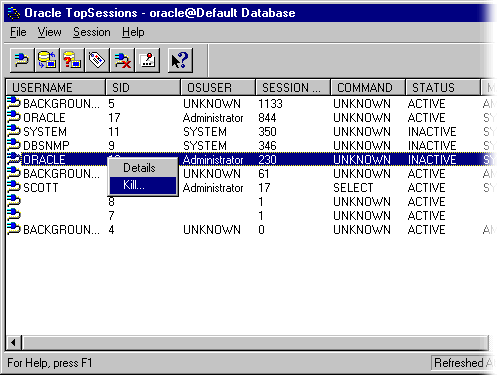
Task: Click session plug icon of SYSTEM row
Action: (x=14, y=131)
